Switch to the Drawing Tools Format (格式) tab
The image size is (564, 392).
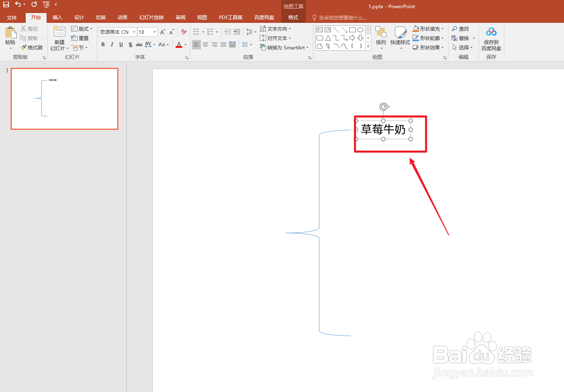point(293,18)
